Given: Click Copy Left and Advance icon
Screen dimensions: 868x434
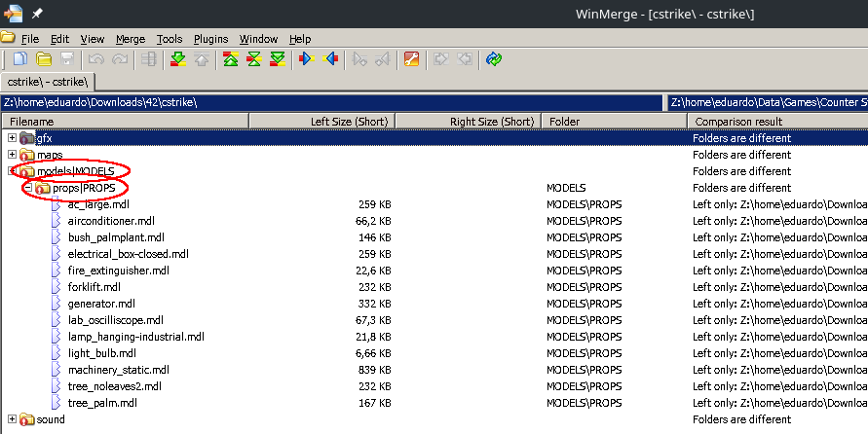Looking at the screenshot, I should pyautogui.click(x=383, y=58).
